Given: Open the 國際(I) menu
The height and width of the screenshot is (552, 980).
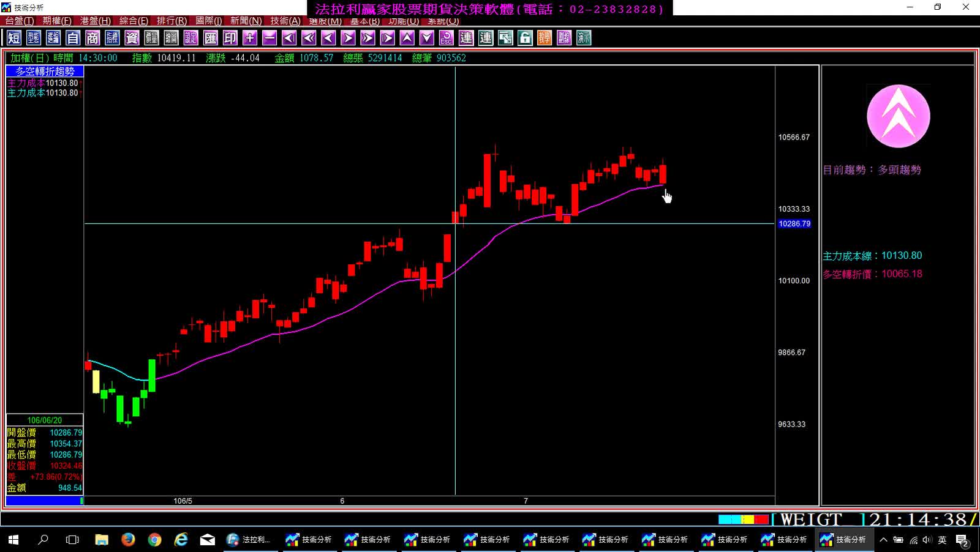Looking at the screenshot, I should point(209,21).
